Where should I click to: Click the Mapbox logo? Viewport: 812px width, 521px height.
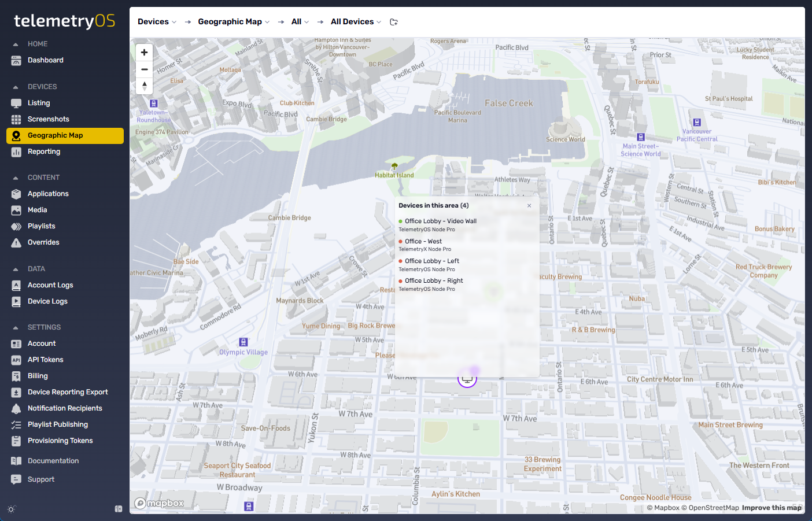(159, 503)
